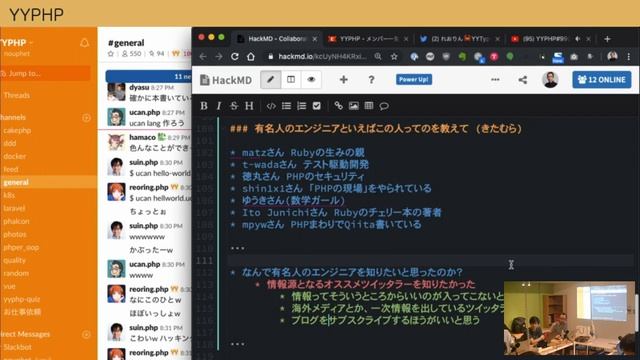Star the #general channel in Slack
The image size is (640, 360).
[x=111, y=53]
